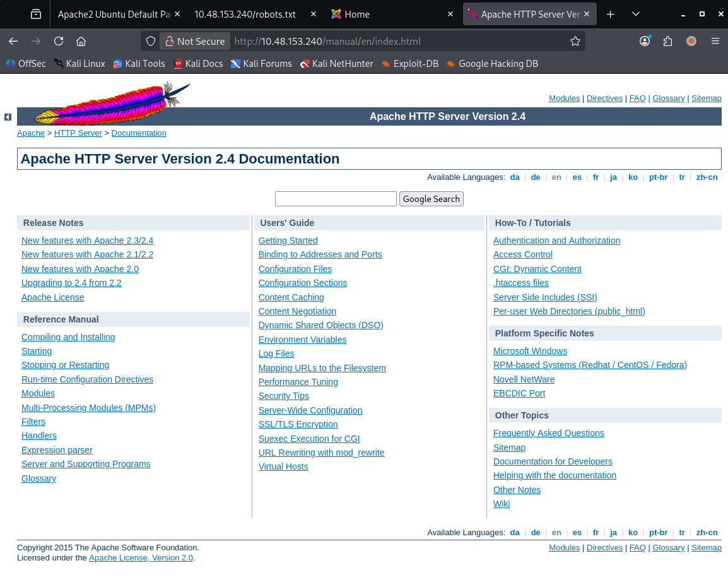Collapse the sidebar arrow left of banner

click(8, 117)
